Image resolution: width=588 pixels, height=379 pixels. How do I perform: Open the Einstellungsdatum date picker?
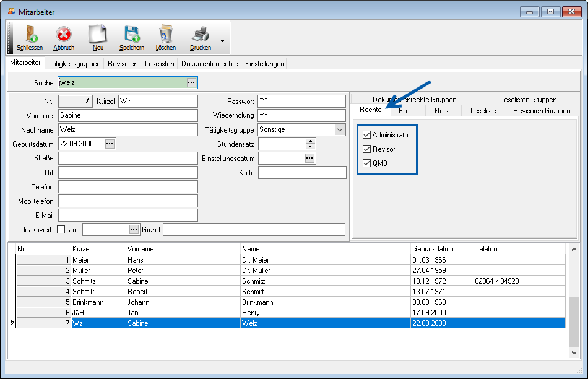point(310,159)
